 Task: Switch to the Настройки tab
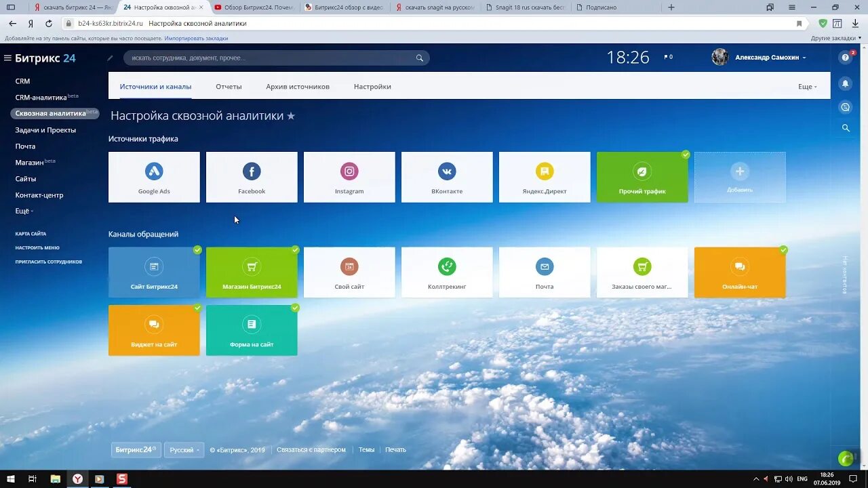(372, 87)
